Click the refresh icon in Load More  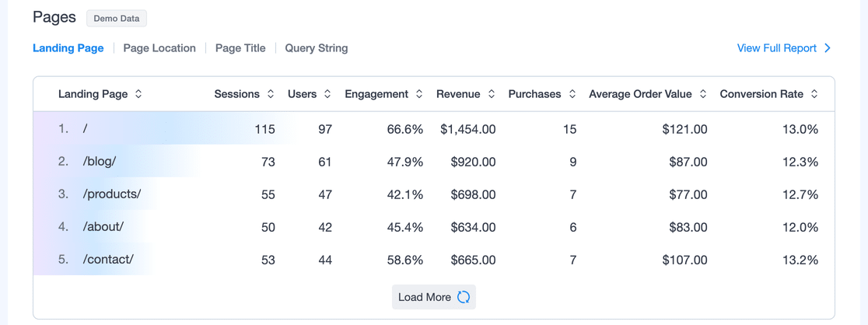click(x=464, y=297)
